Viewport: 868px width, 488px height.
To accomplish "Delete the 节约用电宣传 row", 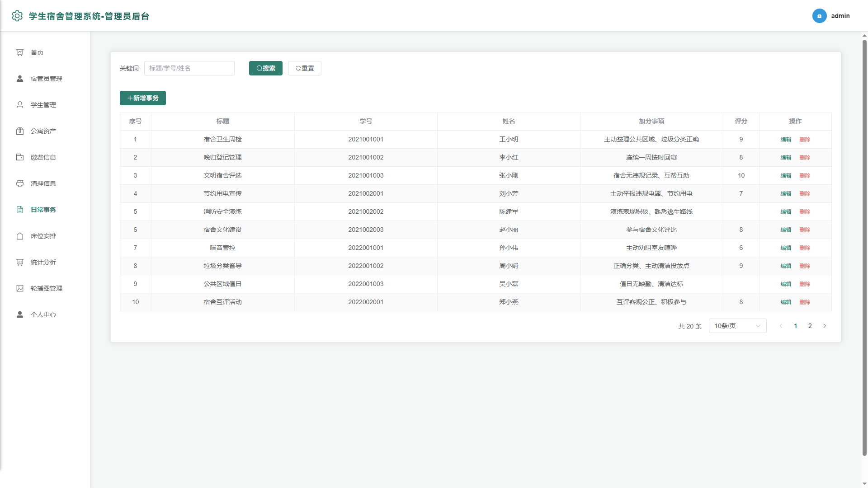I will tap(805, 194).
